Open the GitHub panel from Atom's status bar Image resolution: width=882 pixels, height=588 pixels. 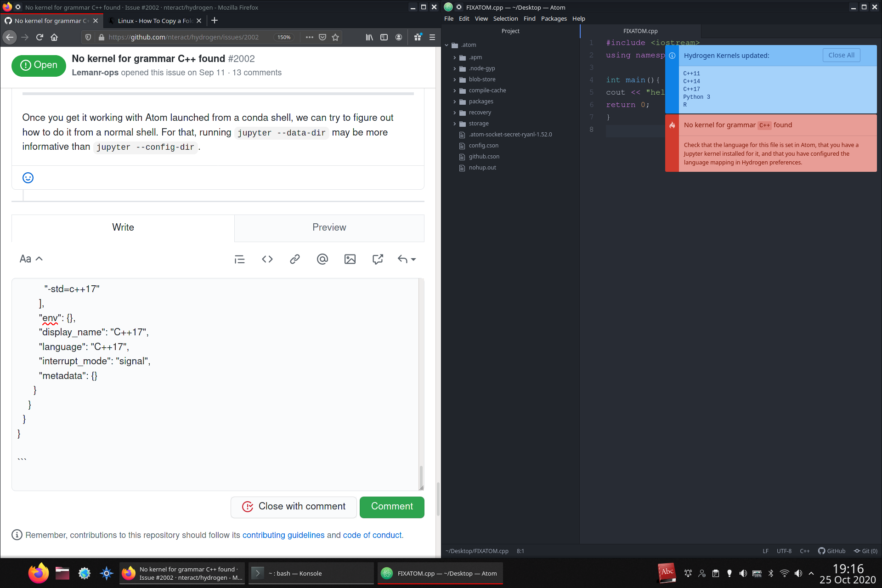831,551
